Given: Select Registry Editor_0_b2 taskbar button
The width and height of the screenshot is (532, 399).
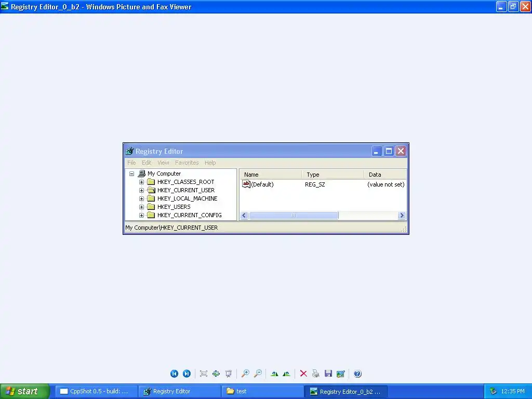Looking at the screenshot, I should [346, 391].
